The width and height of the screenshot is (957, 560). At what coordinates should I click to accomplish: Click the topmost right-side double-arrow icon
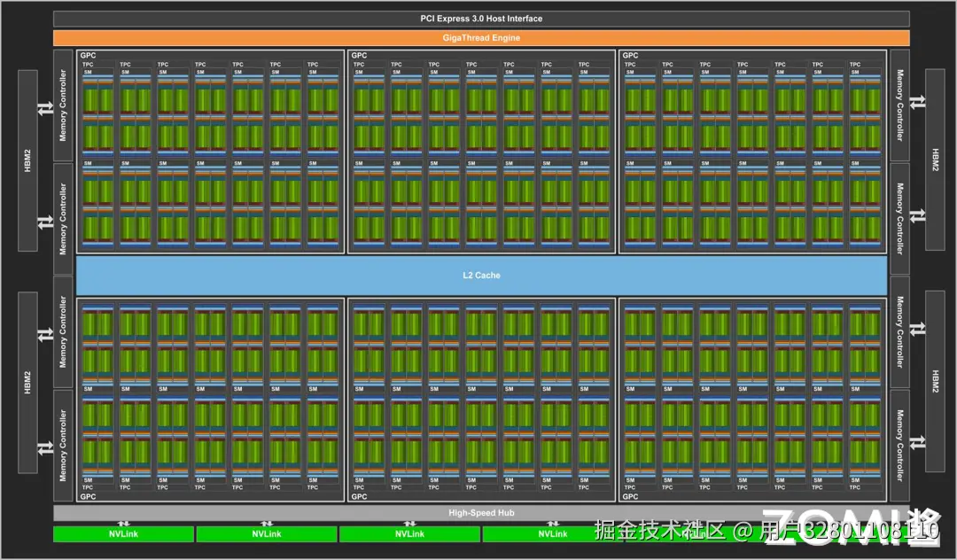pos(917,103)
